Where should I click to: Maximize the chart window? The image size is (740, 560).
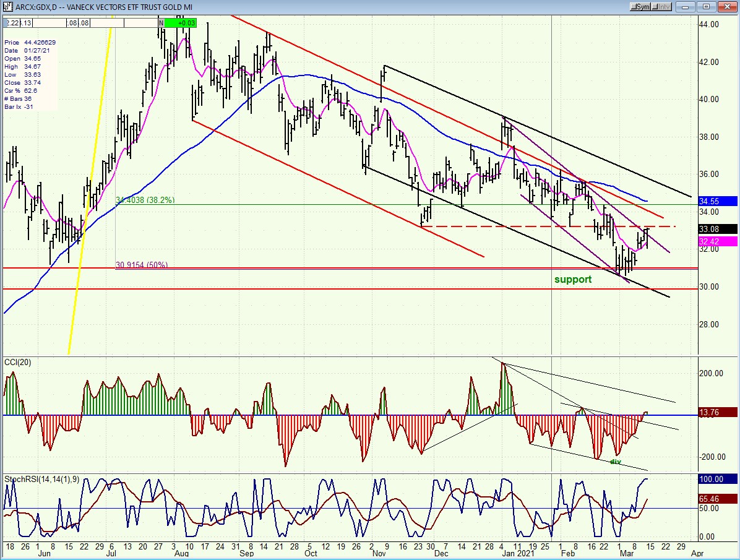[706, 7]
